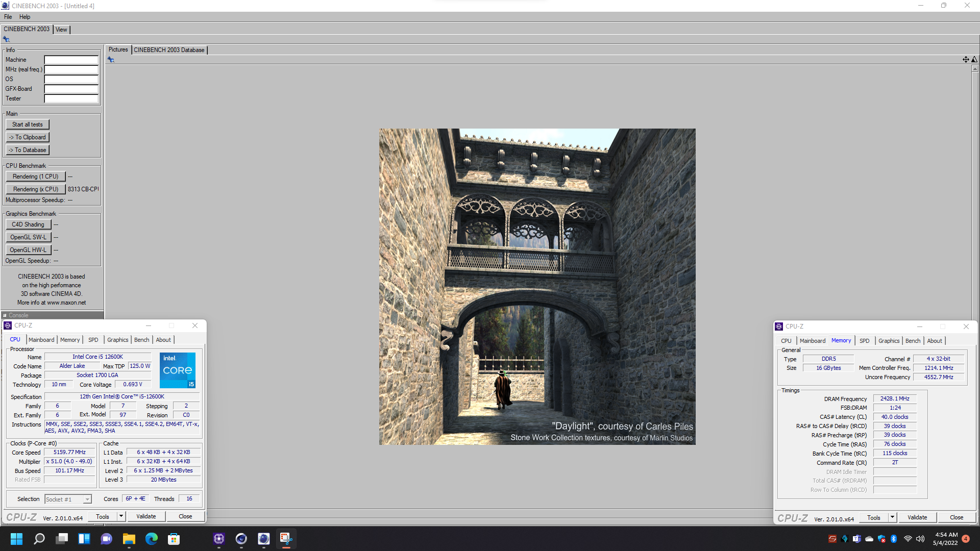Open the File menu
Image resolution: width=980 pixels, height=551 pixels.
8,17
